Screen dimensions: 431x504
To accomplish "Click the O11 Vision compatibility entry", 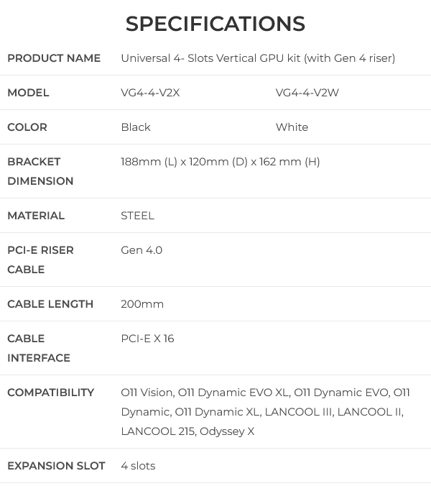I will click(147, 393).
